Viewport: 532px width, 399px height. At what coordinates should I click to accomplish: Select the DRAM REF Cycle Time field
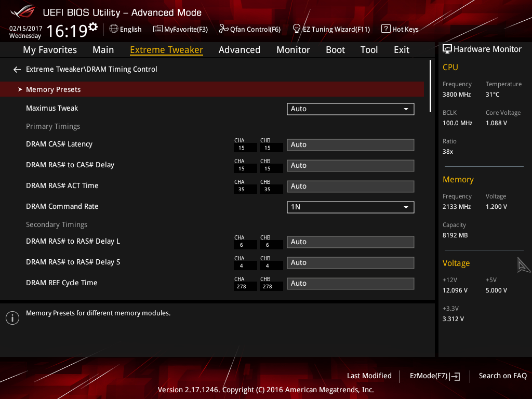[350, 284]
